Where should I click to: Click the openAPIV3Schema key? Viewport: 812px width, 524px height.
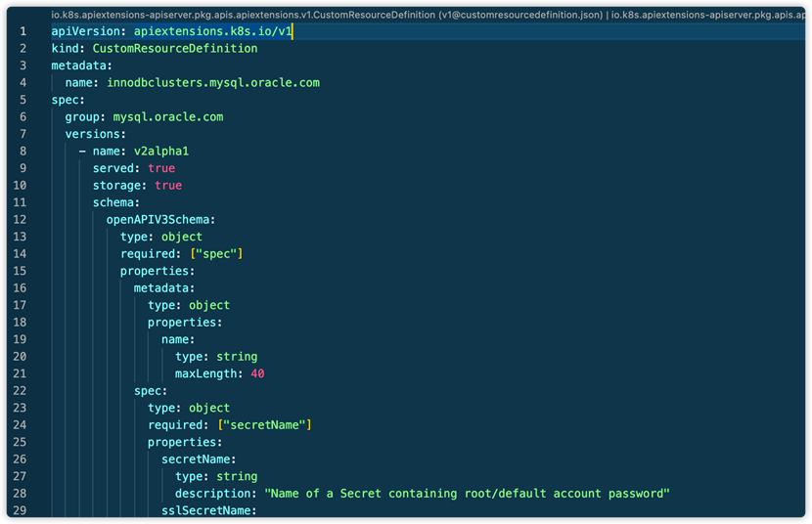coord(160,219)
